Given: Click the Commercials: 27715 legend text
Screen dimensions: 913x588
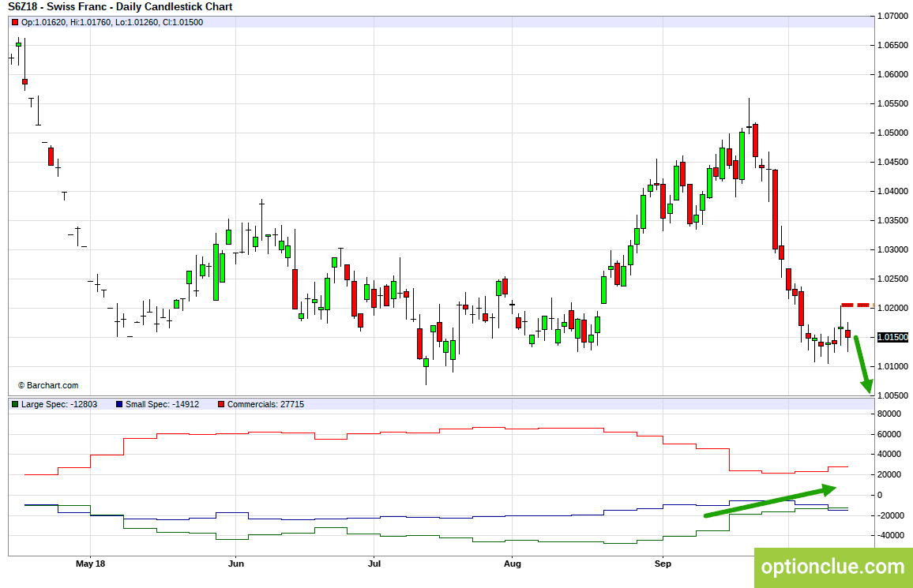Looking at the screenshot, I should tap(265, 404).
